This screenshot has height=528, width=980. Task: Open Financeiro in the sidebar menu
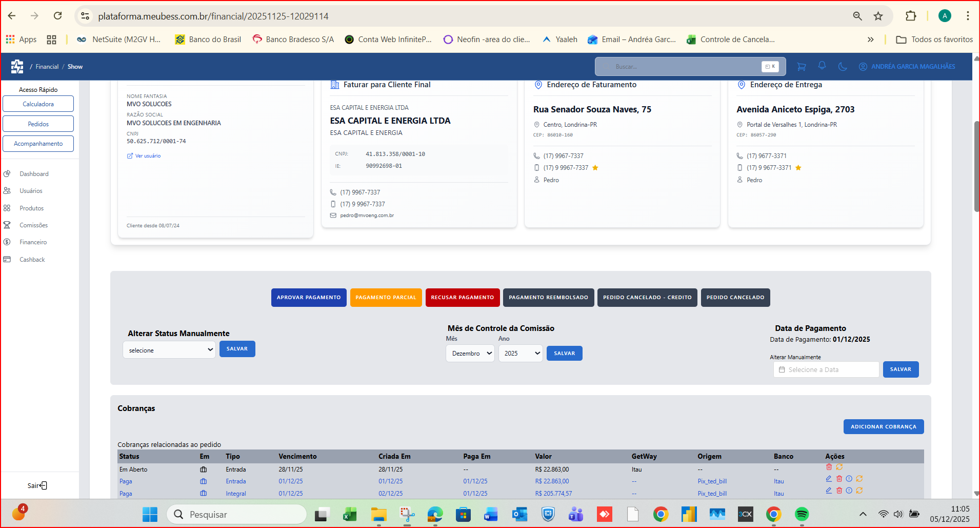(x=33, y=242)
